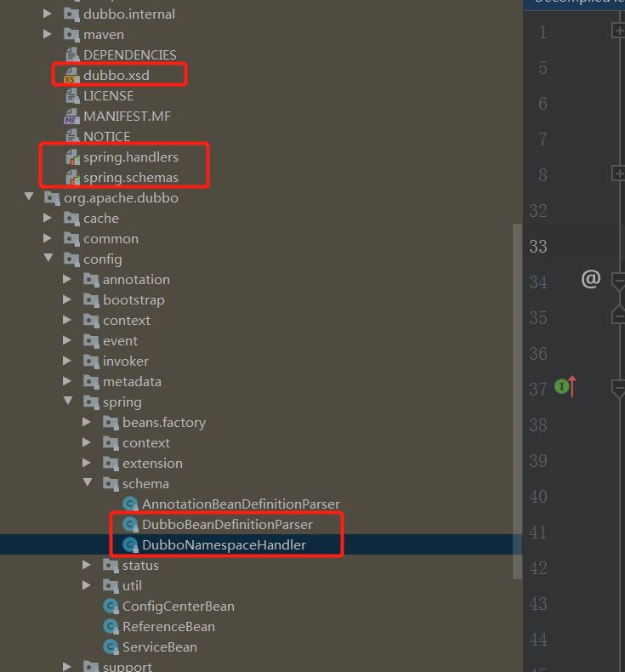The image size is (625, 672).
Task: Expand the dubbo.internal folder
Action: coord(48,14)
